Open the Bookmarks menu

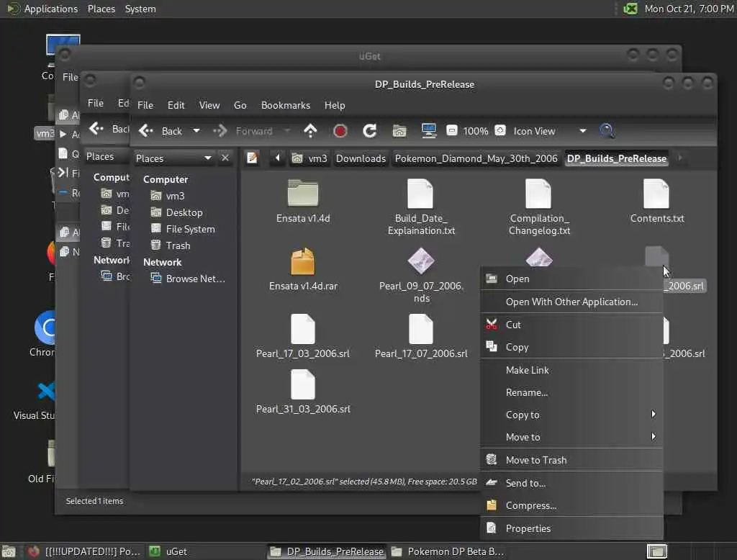click(x=285, y=105)
